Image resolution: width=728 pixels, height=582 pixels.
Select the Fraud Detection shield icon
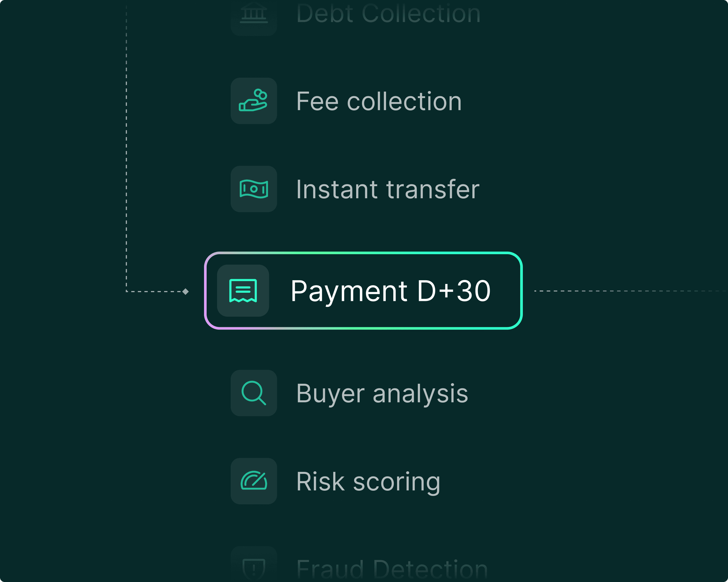point(254,568)
